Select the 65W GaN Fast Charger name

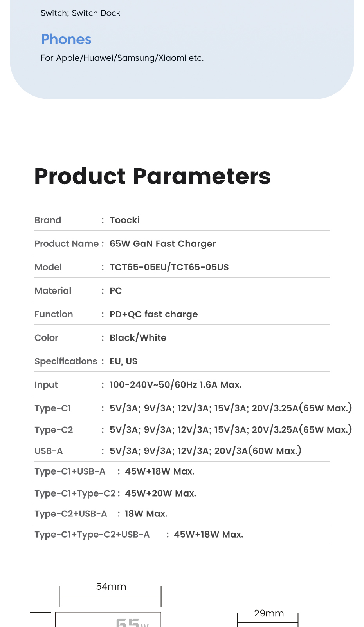pyautogui.click(x=162, y=244)
